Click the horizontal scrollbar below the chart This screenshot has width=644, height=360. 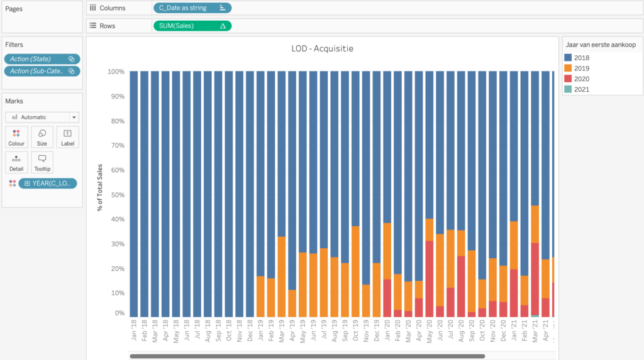pyautogui.click(x=307, y=356)
